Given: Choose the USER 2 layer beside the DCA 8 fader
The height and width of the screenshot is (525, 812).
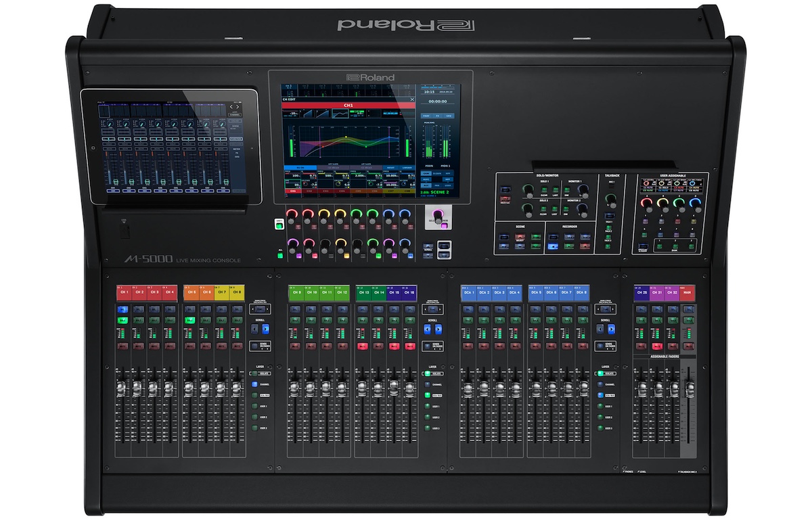Looking at the screenshot, I should click(600, 417).
